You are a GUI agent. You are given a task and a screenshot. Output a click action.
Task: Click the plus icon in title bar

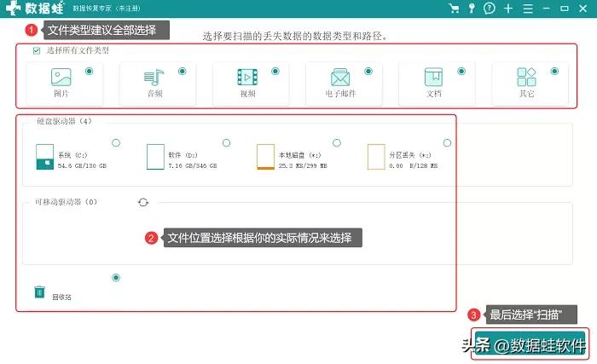tap(508, 8)
